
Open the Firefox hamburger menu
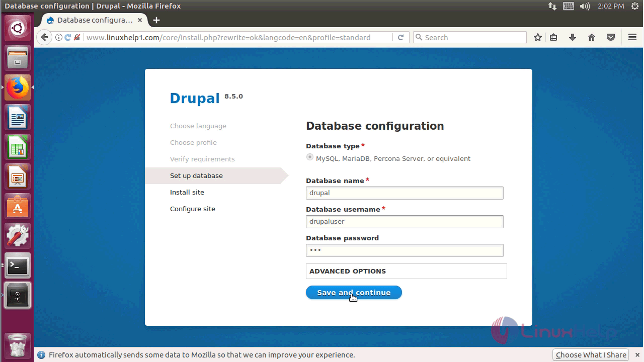tap(632, 37)
